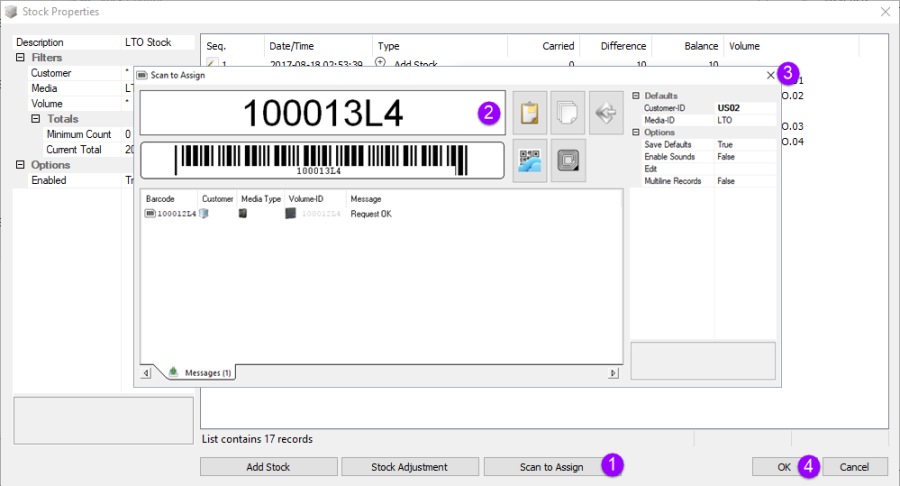Collapse the Options group in Stock Properties
Image resolution: width=900 pixels, height=486 pixels.
(x=20, y=165)
